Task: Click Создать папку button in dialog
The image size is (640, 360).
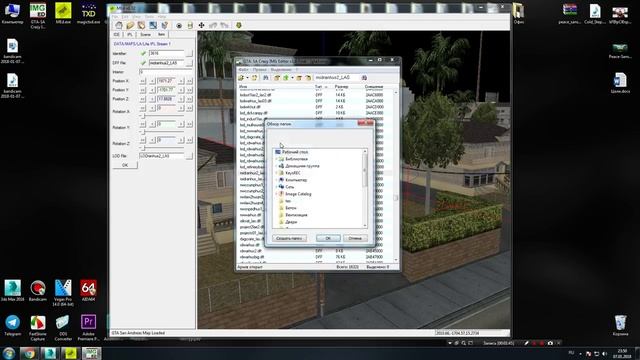Action: pyautogui.click(x=289, y=238)
